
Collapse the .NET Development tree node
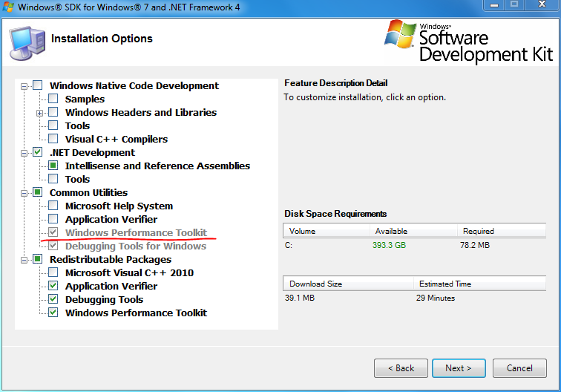tap(24, 153)
